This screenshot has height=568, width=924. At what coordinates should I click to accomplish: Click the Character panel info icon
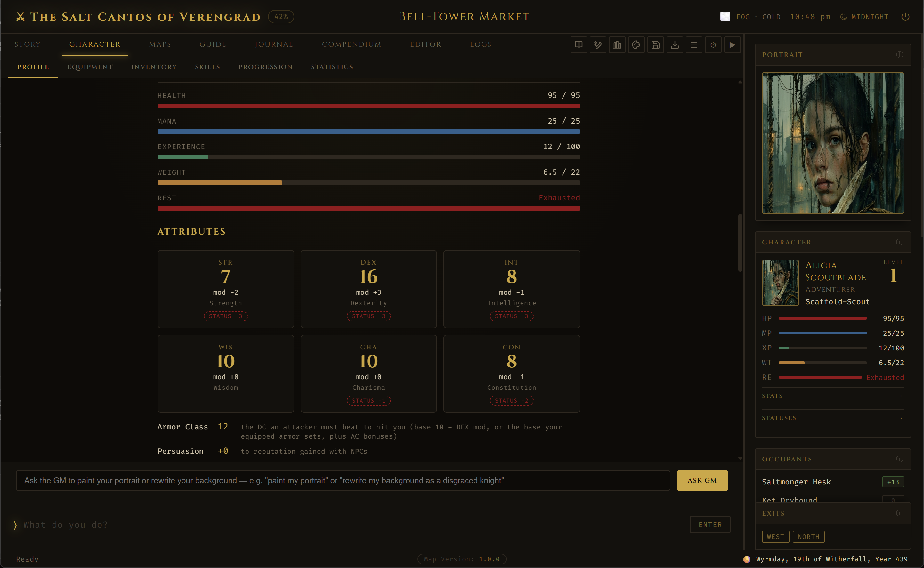(900, 242)
